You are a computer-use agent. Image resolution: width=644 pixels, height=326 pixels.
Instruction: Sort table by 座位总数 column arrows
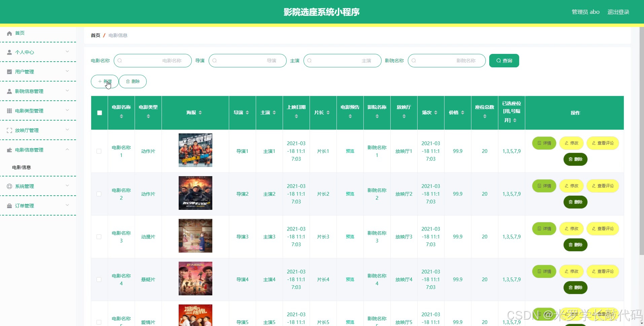coord(485,116)
